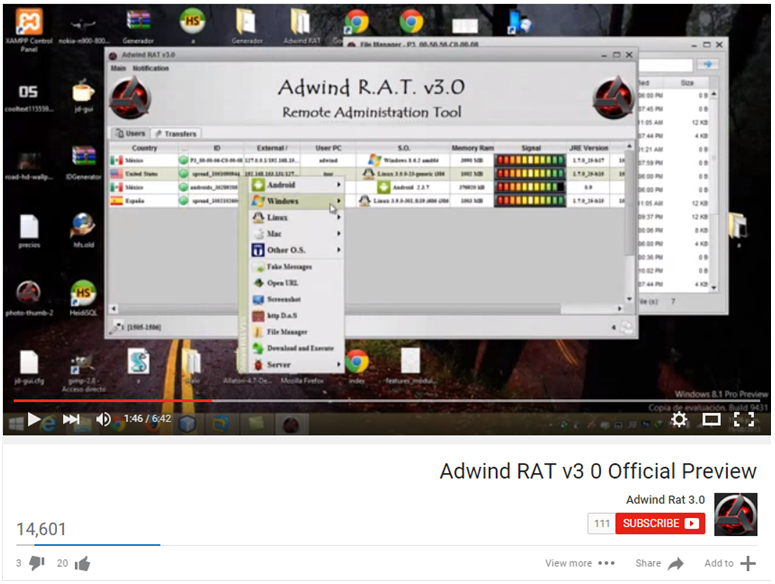This screenshot has height=584, width=775.
Task: Select Download and Execute entry
Action: click(x=296, y=348)
